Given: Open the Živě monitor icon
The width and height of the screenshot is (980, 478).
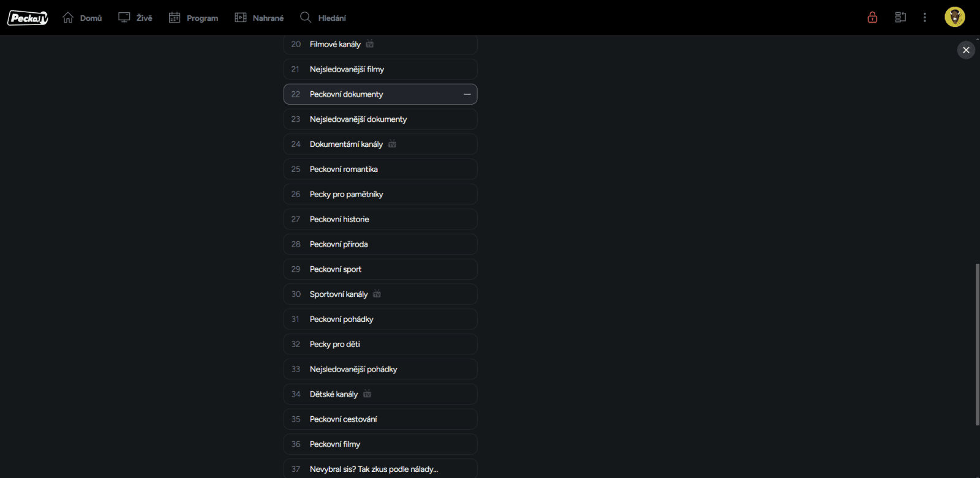Looking at the screenshot, I should pyautogui.click(x=124, y=18).
